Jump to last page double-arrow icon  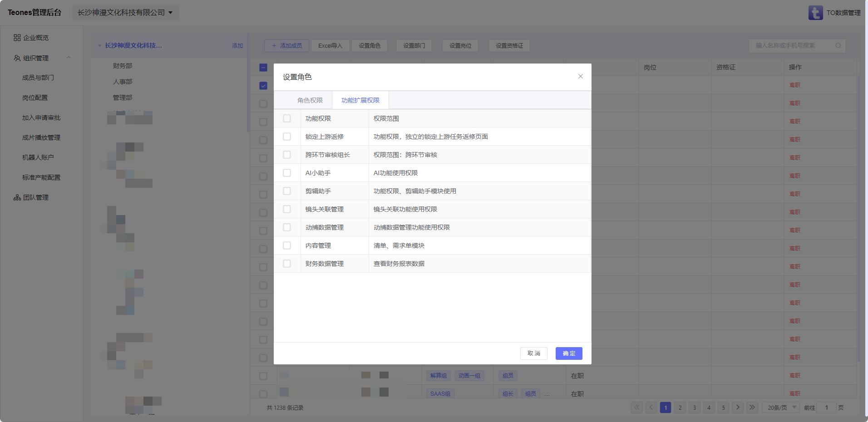pyautogui.click(x=752, y=407)
